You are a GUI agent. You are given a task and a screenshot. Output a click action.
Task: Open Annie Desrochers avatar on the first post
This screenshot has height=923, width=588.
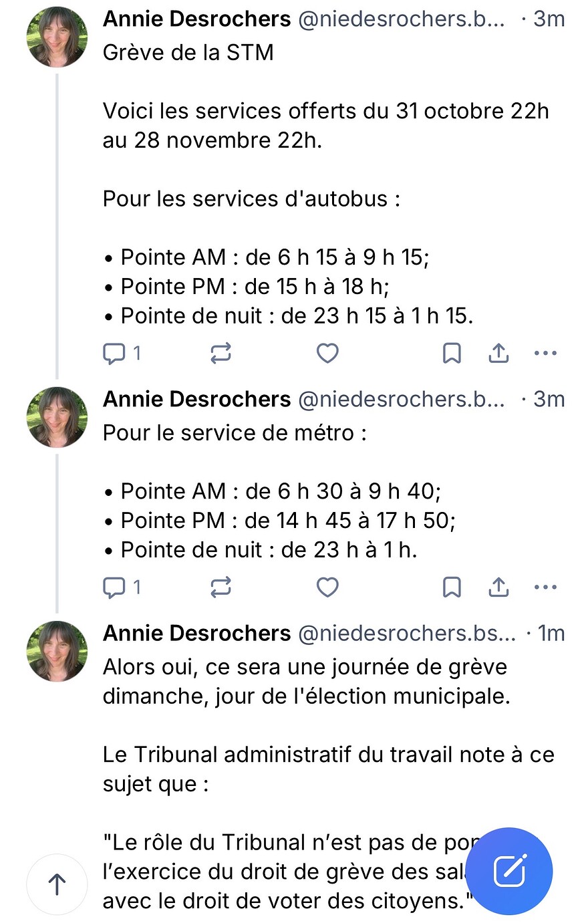point(57,37)
